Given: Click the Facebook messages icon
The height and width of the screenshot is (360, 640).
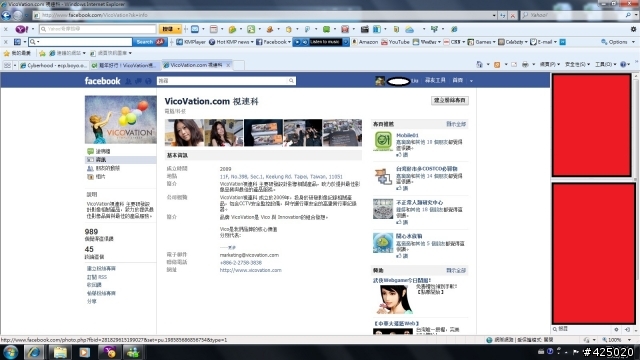Looking at the screenshot, I should coord(138,81).
